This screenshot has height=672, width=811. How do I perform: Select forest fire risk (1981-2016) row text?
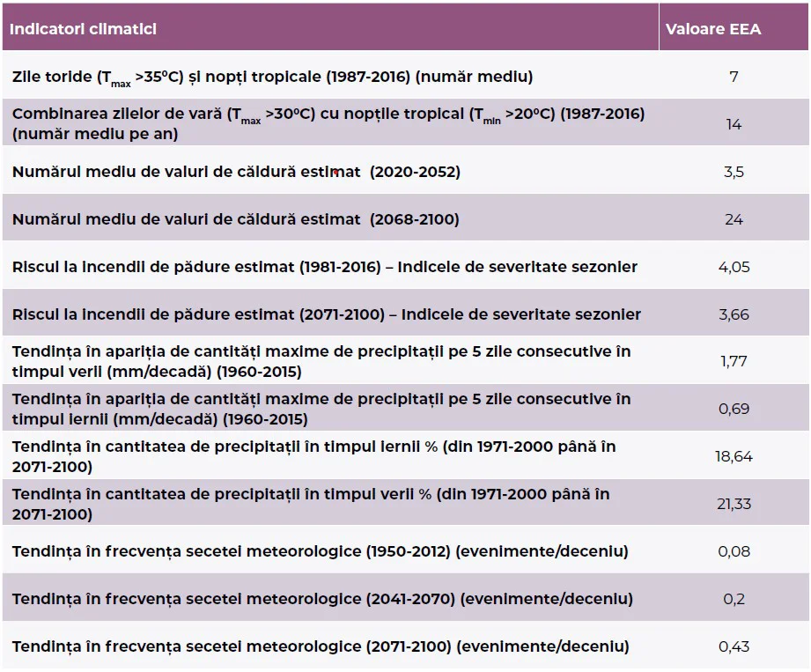325,267
